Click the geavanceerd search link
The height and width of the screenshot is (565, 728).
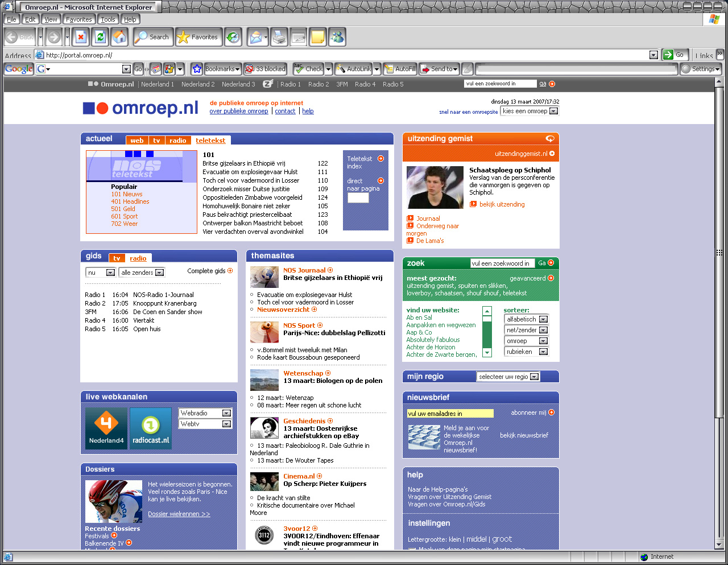[532, 278]
